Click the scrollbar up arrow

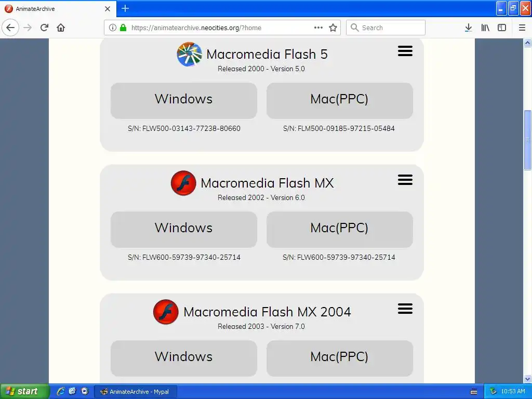coord(527,43)
